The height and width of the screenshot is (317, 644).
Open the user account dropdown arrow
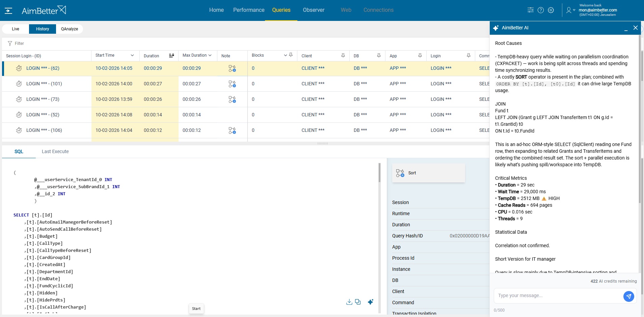574,10
